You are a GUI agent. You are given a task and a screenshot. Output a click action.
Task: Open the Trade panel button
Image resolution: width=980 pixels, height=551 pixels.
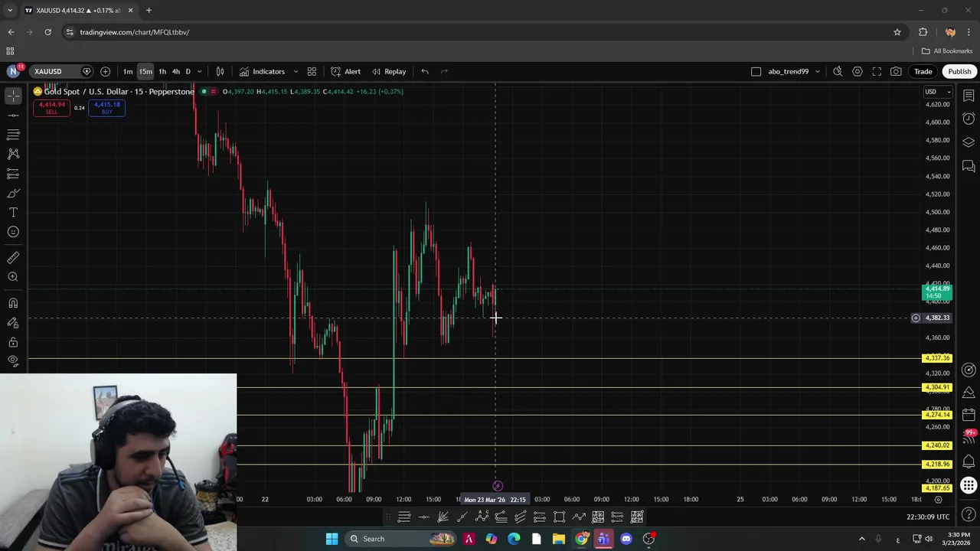[923, 71]
